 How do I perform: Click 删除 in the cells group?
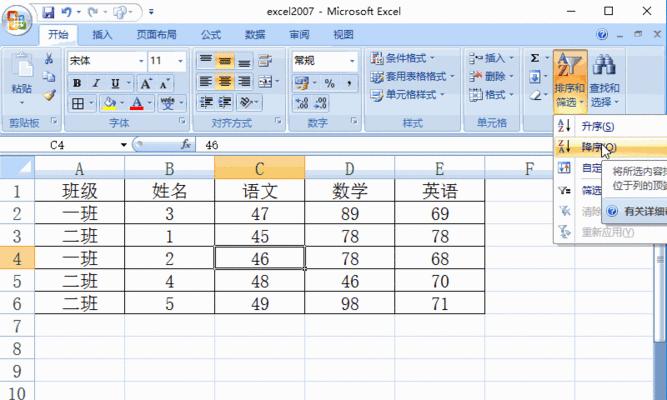[491, 77]
